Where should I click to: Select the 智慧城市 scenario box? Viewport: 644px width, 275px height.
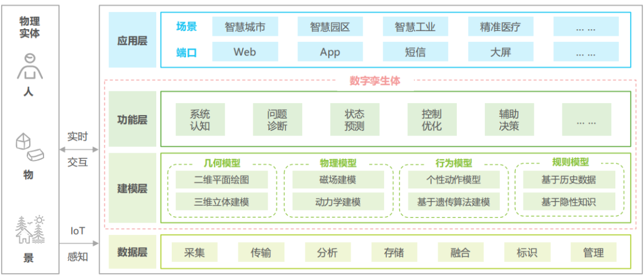pos(244,27)
